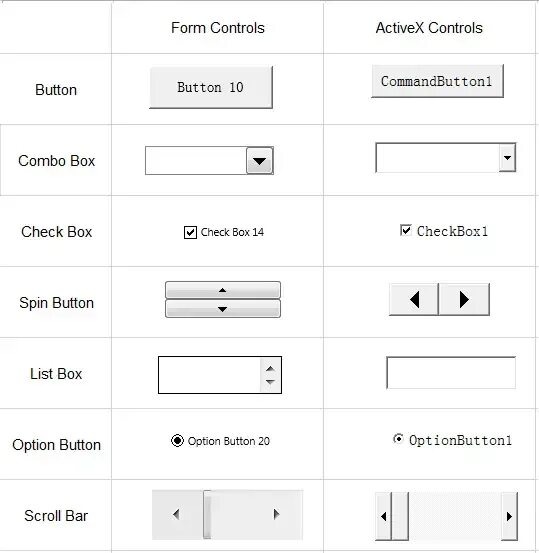Click the ActiveX scroll bar thumb

(400, 516)
